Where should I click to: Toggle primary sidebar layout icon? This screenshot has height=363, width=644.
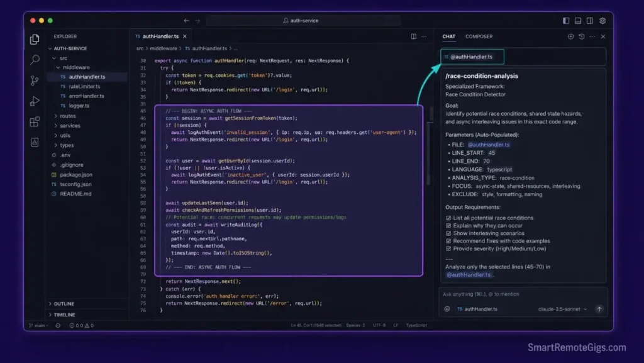click(x=566, y=21)
